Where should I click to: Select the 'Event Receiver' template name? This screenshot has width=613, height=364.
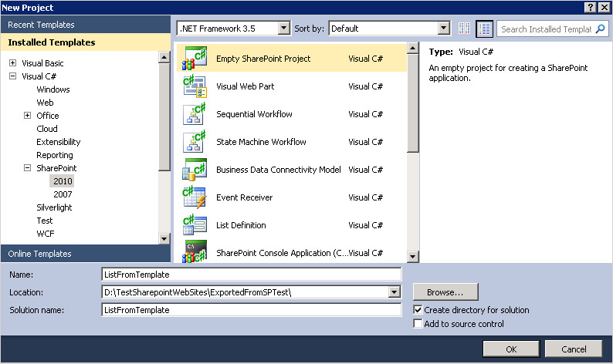click(244, 197)
